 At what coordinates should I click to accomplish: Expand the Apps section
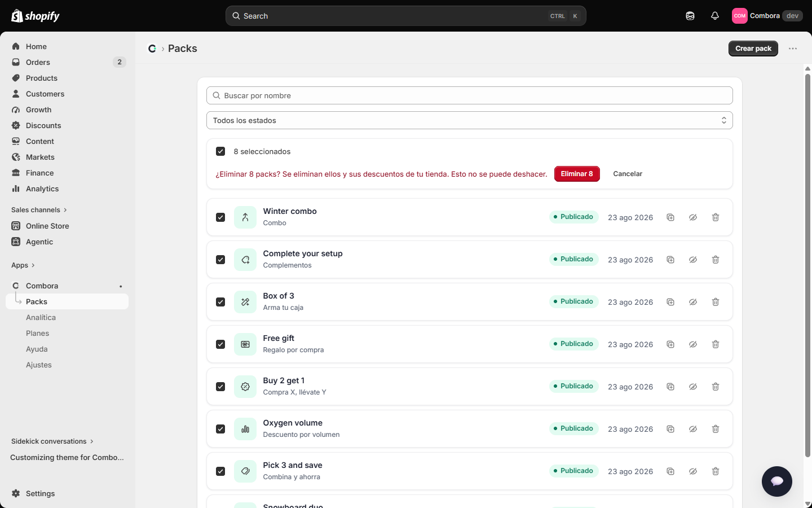pos(23,265)
